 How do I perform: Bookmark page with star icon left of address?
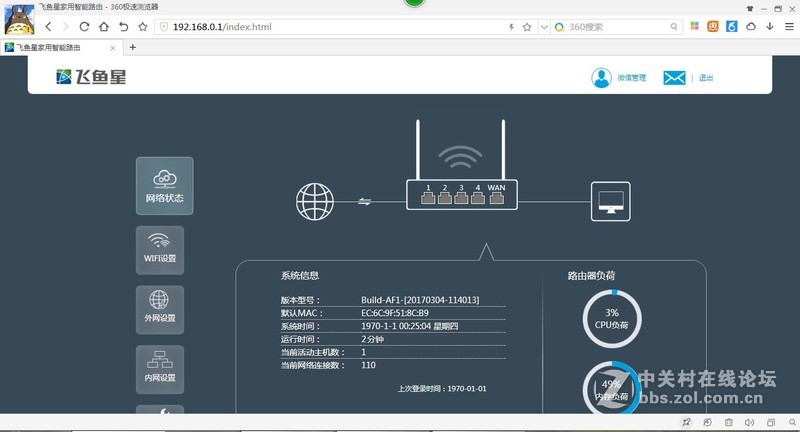click(x=143, y=27)
